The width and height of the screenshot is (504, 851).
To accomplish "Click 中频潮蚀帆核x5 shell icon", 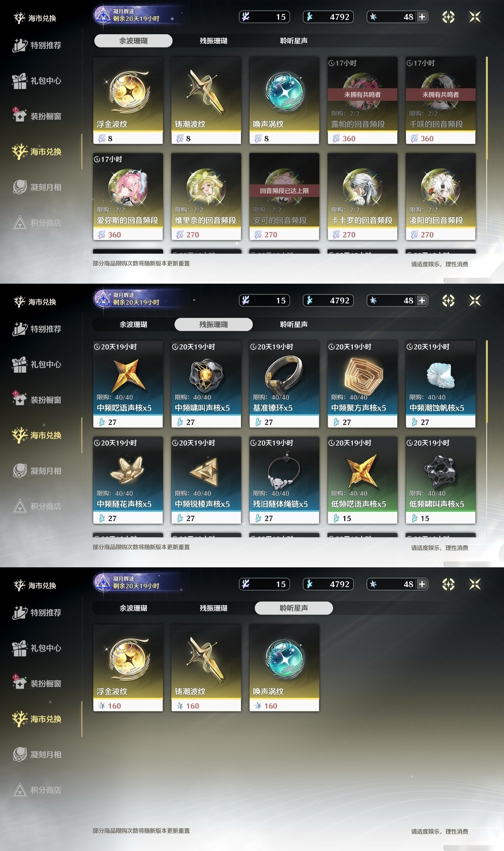I will click(441, 375).
